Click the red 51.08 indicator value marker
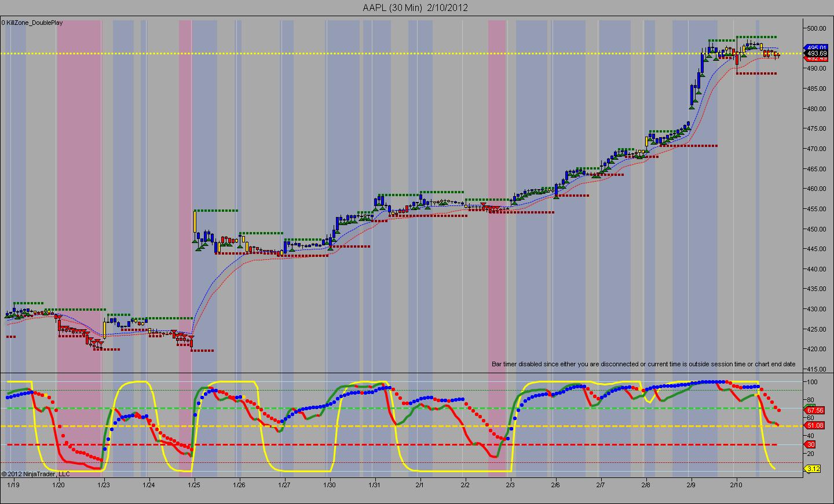The width and height of the screenshot is (834, 504). tap(814, 425)
